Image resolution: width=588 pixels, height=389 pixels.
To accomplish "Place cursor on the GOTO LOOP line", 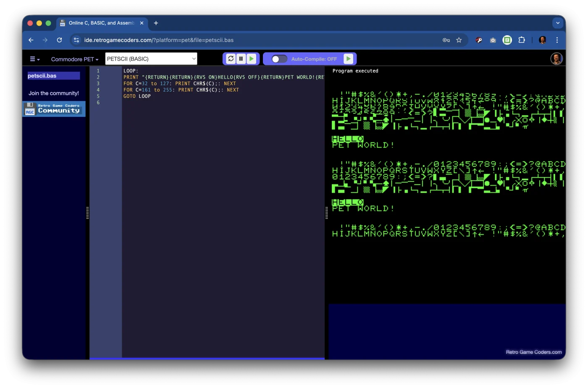I will [137, 96].
